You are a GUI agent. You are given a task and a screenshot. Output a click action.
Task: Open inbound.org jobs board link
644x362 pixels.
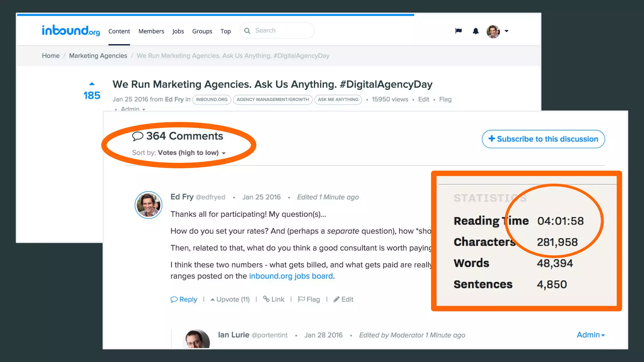pos(291,276)
